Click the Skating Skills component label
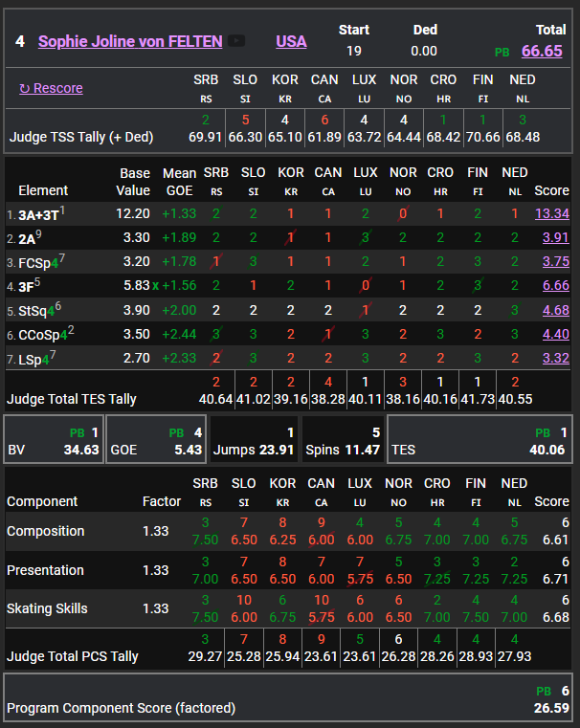580x728 pixels. pyautogui.click(x=47, y=608)
